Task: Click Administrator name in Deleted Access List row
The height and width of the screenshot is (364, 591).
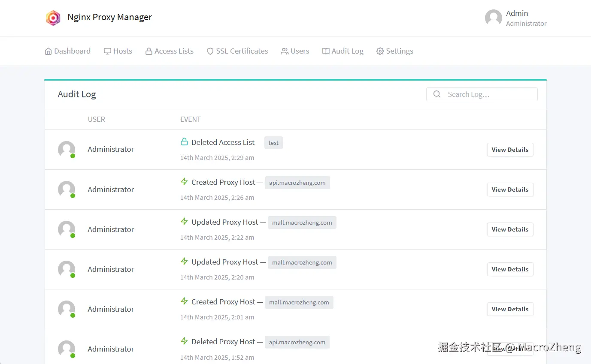Action: (111, 149)
